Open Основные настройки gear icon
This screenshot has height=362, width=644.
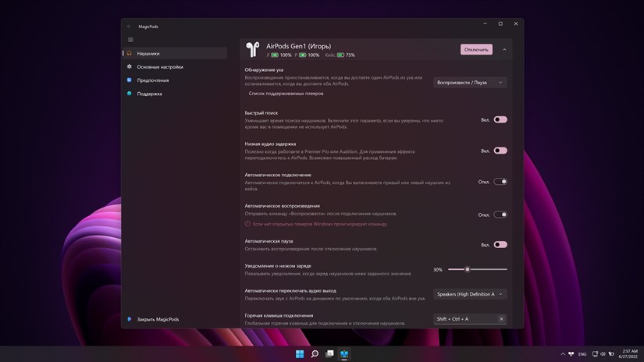[130, 66]
